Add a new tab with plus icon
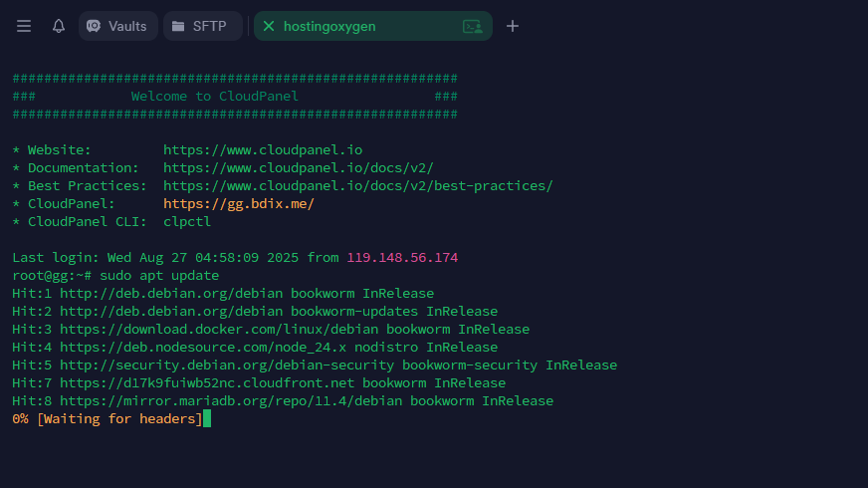Screen dimensions: 868x488 point(513,26)
